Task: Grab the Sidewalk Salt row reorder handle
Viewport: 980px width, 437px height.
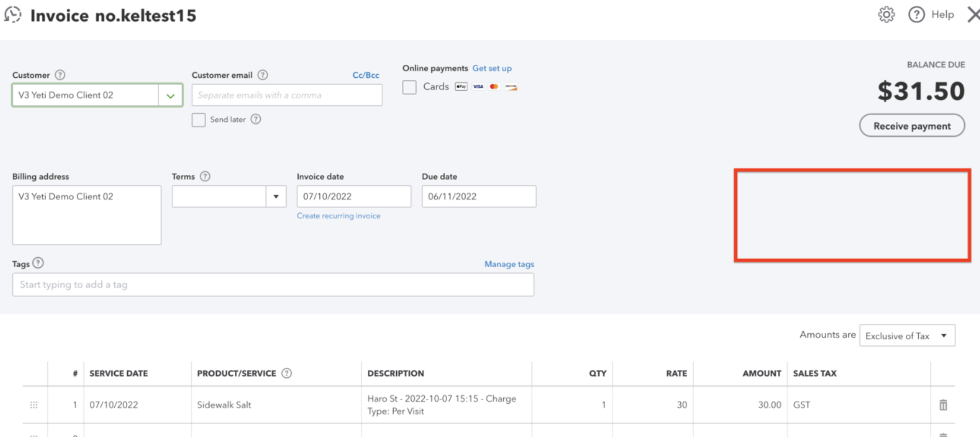Action: click(34, 405)
